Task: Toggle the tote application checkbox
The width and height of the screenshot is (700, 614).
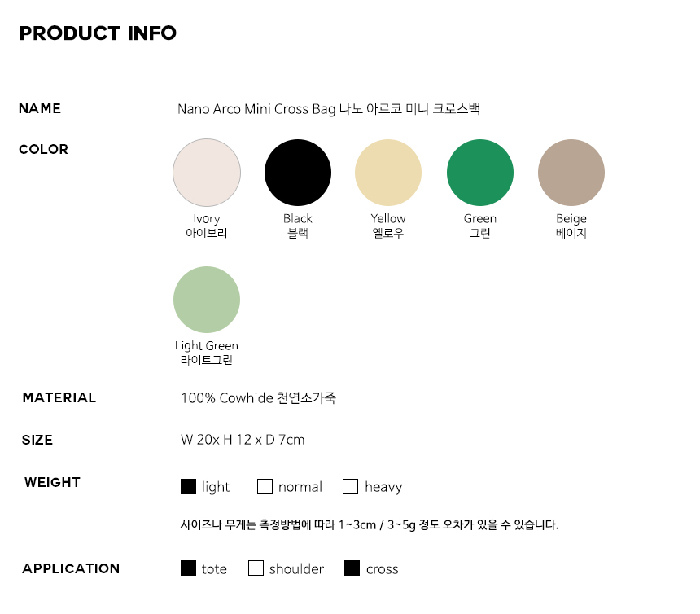Action: (188, 568)
